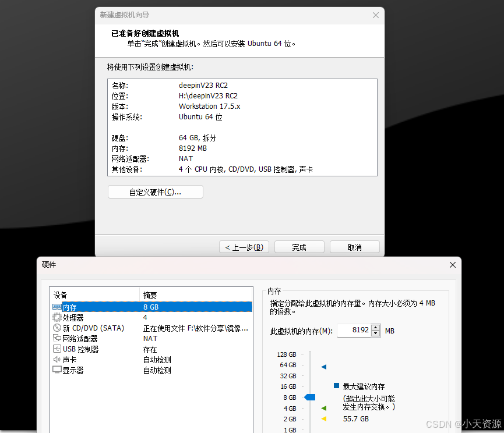Select the 声卡 device row

click(x=152, y=360)
